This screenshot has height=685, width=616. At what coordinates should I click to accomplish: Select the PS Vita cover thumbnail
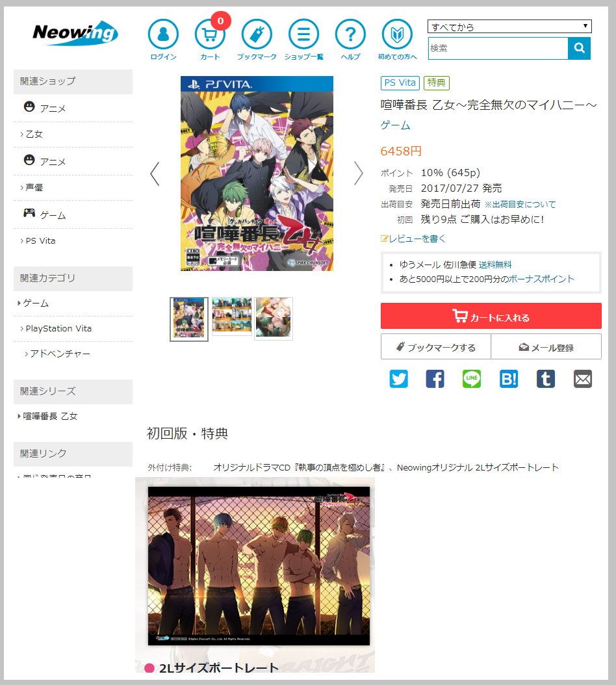[x=188, y=319]
